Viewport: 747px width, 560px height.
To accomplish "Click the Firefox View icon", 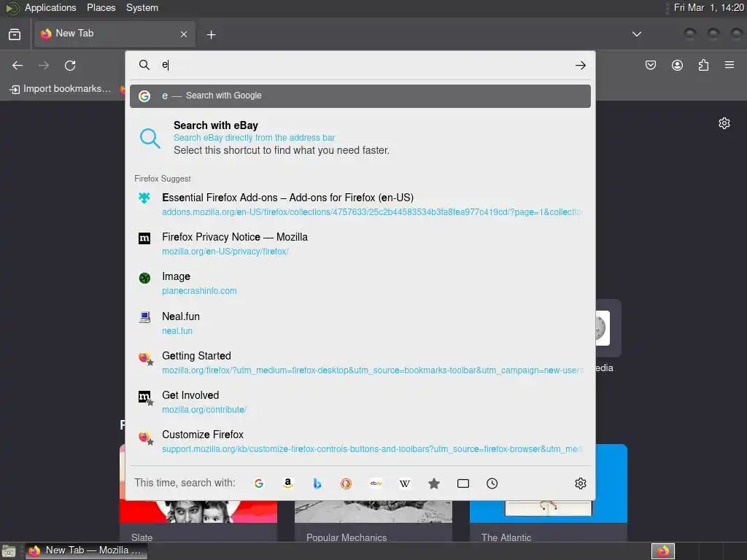I will pos(15,34).
